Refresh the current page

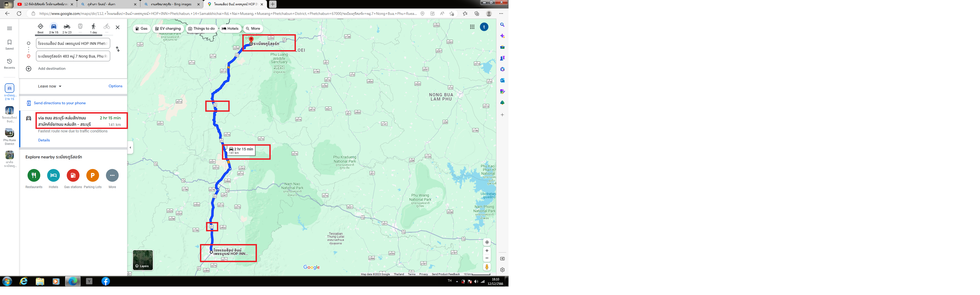point(19,13)
